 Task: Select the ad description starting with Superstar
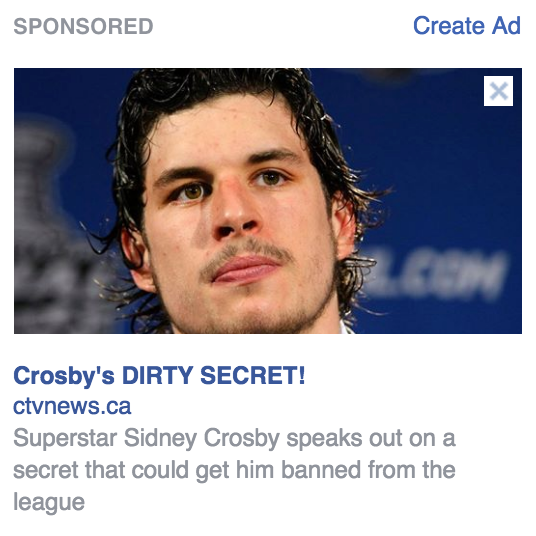click(x=234, y=470)
